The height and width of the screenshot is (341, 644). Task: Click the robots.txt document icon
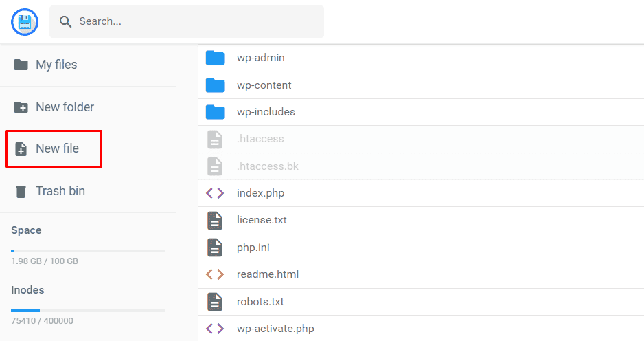click(215, 301)
